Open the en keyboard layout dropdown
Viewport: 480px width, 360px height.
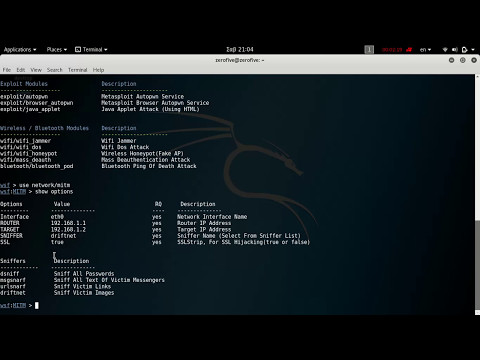tap(425, 50)
